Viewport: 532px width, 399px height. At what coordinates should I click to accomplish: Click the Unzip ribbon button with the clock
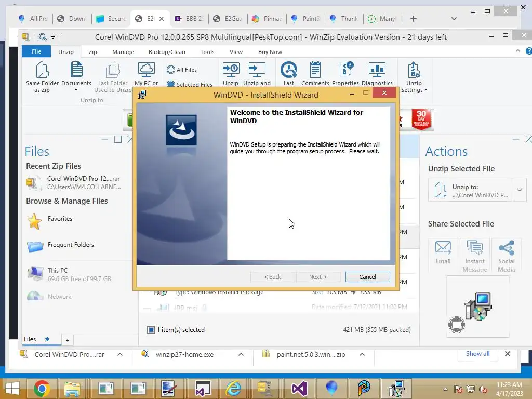(x=231, y=74)
